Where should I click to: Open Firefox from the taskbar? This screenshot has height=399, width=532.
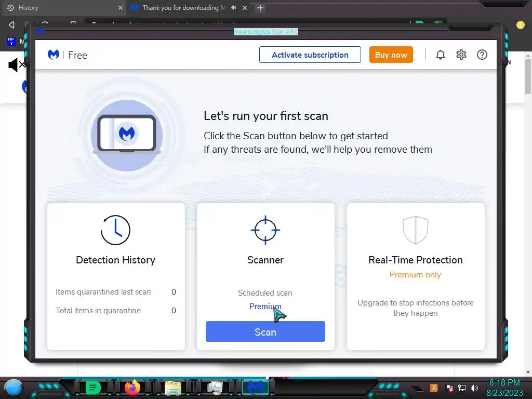[132, 387]
